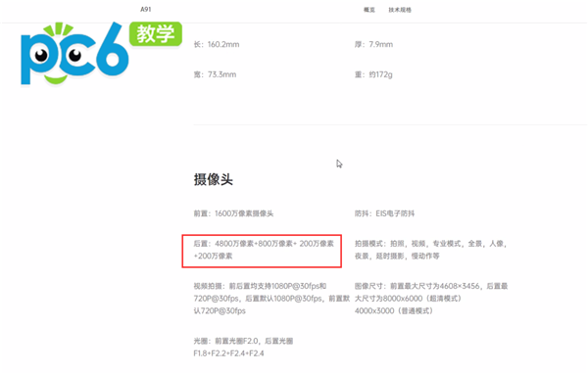Click the 图像尺寸 image size spec
588x375 pixels.
pyautogui.click(x=431, y=299)
